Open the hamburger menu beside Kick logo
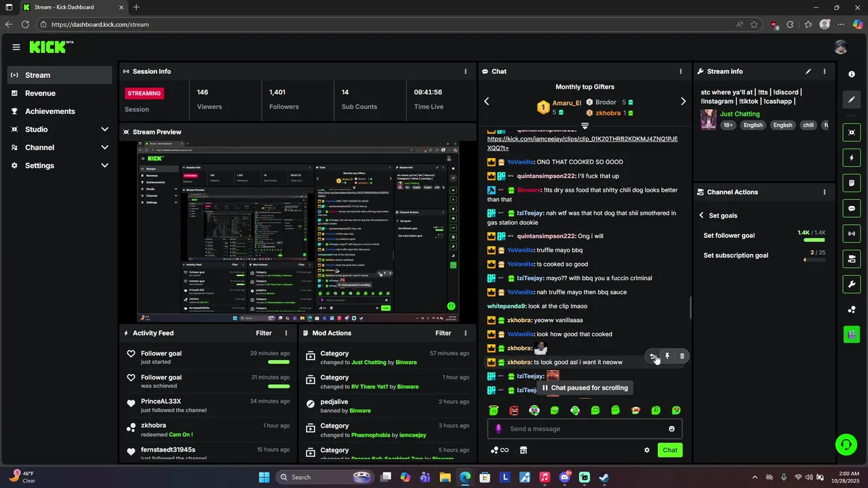The width and height of the screenshot is (868, 488). point(16,47)
